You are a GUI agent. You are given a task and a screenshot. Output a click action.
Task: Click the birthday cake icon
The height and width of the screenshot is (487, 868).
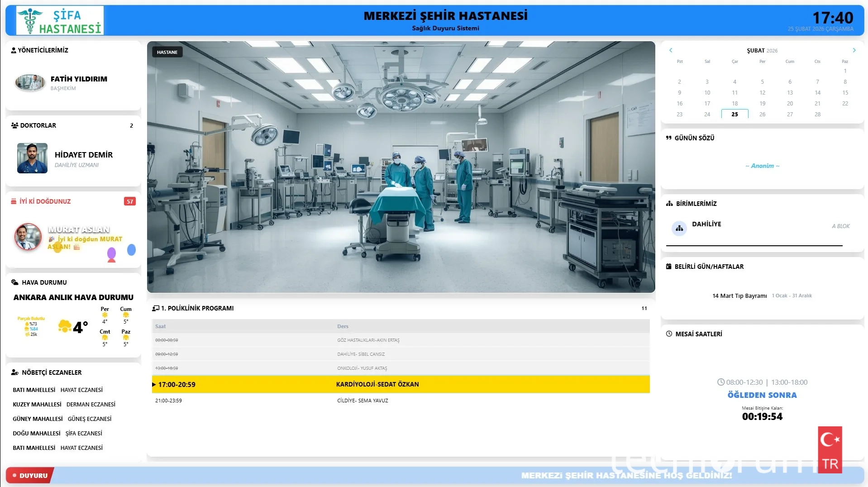click(14, 201)
